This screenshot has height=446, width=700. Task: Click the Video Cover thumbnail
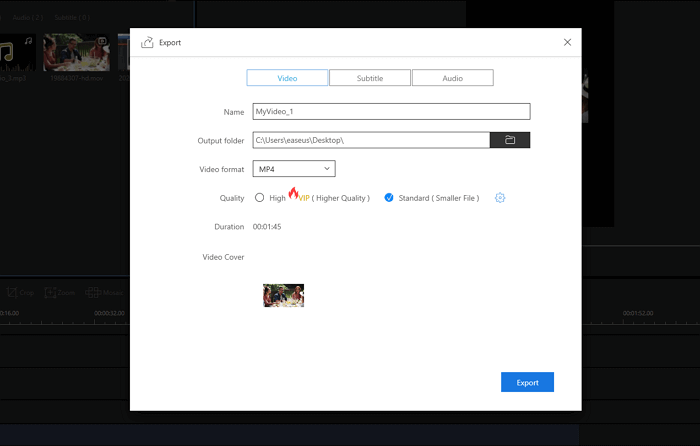(283, 295)
